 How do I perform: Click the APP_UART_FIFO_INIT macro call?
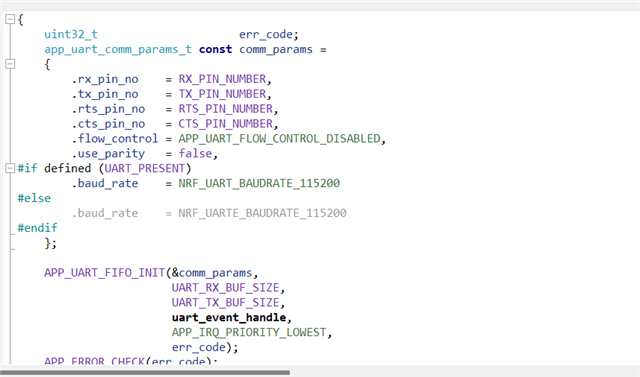(104, 273)
